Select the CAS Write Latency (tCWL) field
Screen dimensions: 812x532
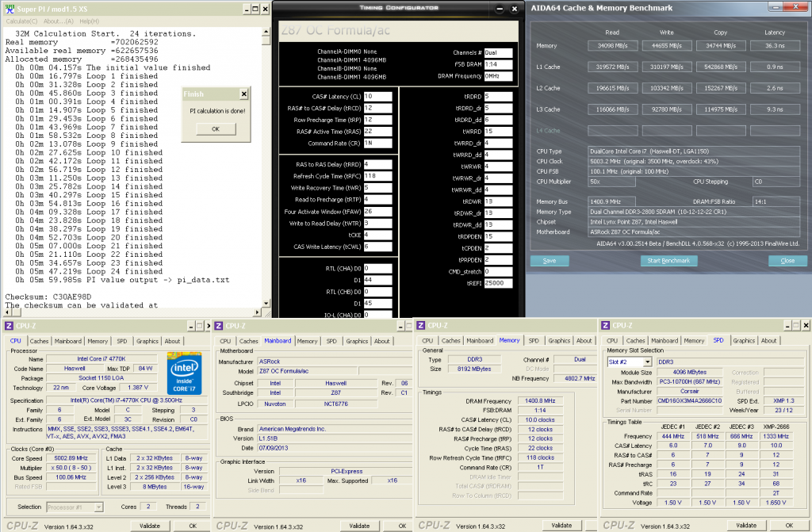tap(377, 247)
